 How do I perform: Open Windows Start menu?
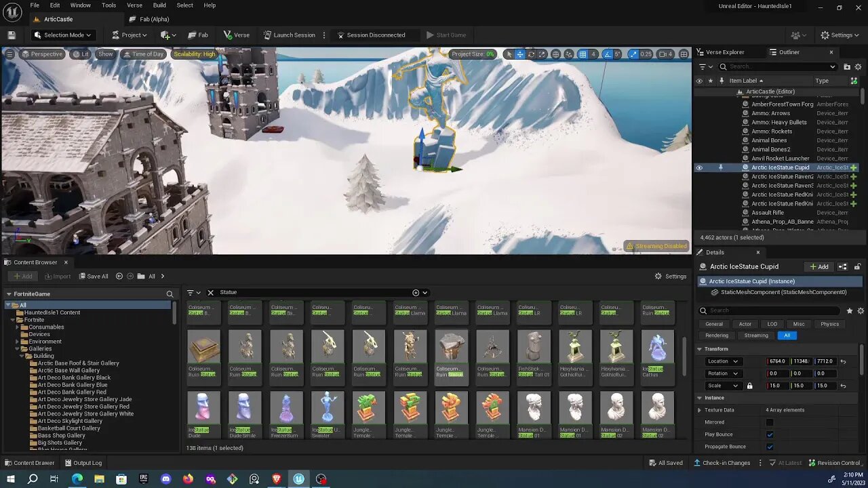coord(10,479)
